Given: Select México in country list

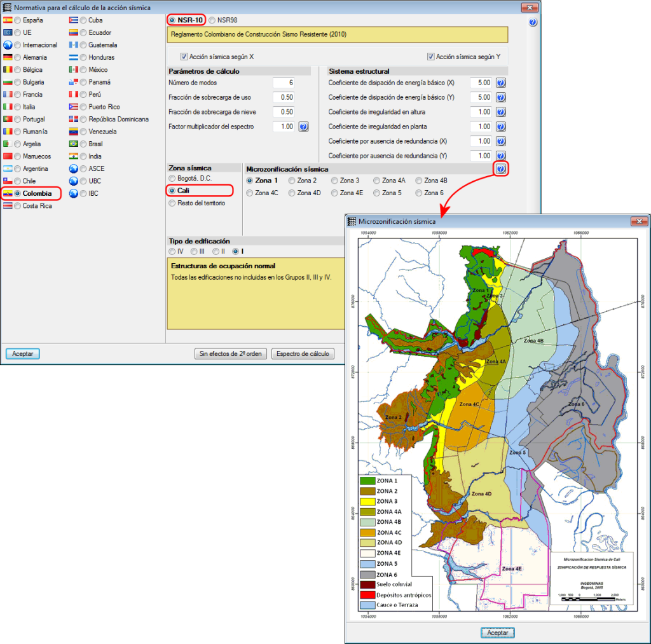Looking at the screenshot, I should (84, 70).
